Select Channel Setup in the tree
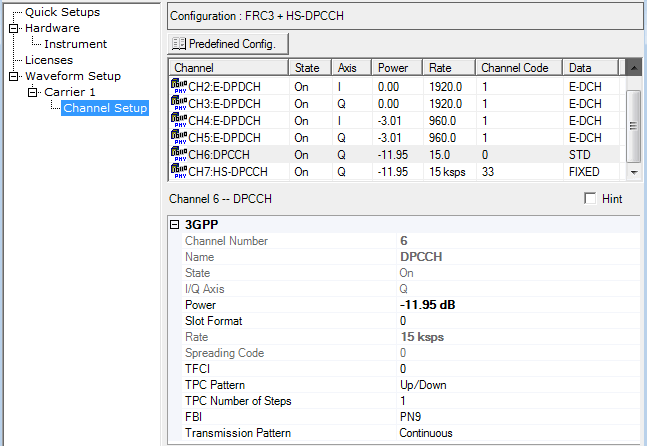This screenshot has height=446, width=647. click(105, 108)
